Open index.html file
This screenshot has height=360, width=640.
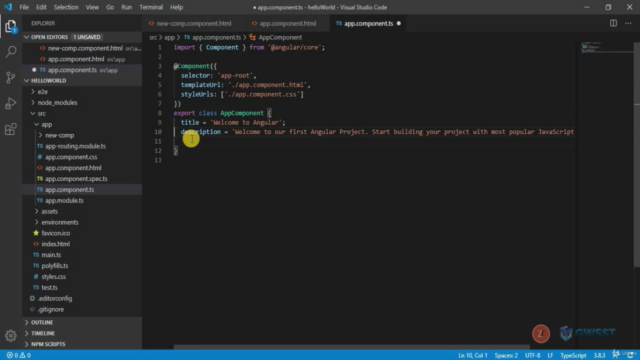82,244
